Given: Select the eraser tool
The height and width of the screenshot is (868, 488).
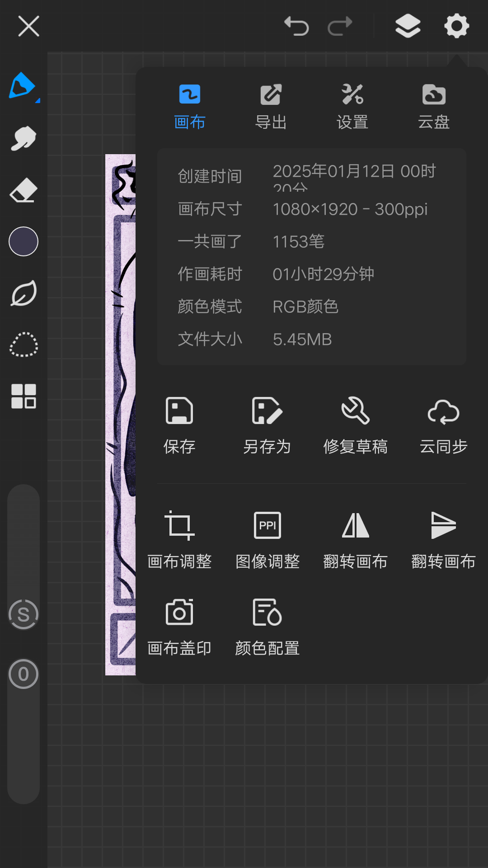Looking at the screenshot, I should point(23,190).
